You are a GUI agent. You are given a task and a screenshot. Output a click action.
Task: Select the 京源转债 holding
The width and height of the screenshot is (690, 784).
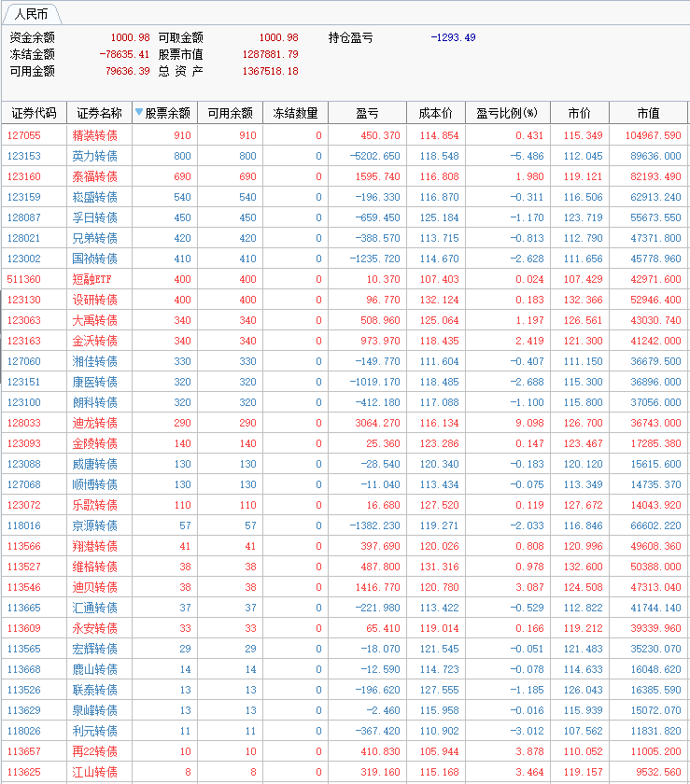94,525
